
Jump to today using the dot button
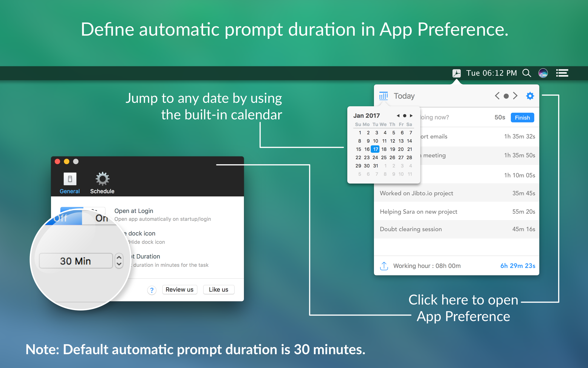[506, 96]
